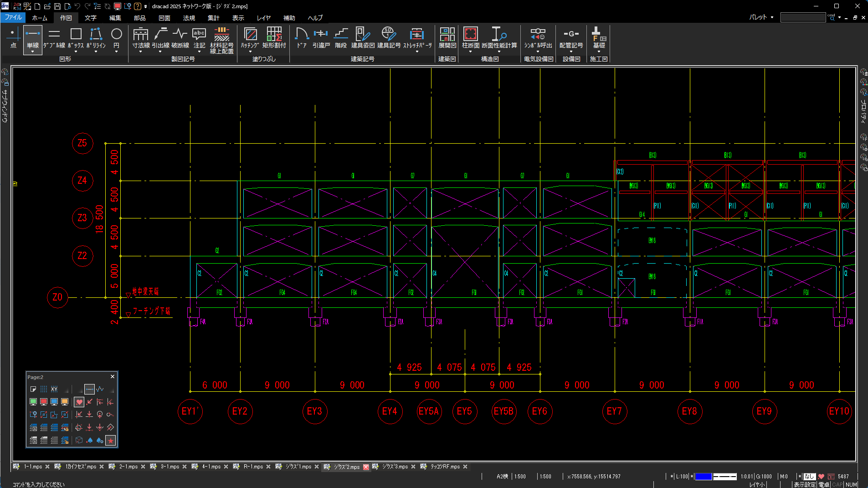Viewport: 868px width, 488px height.
Task: Expand the 円 circle tool dropdown arrow
Action: (x=117, y=52)
